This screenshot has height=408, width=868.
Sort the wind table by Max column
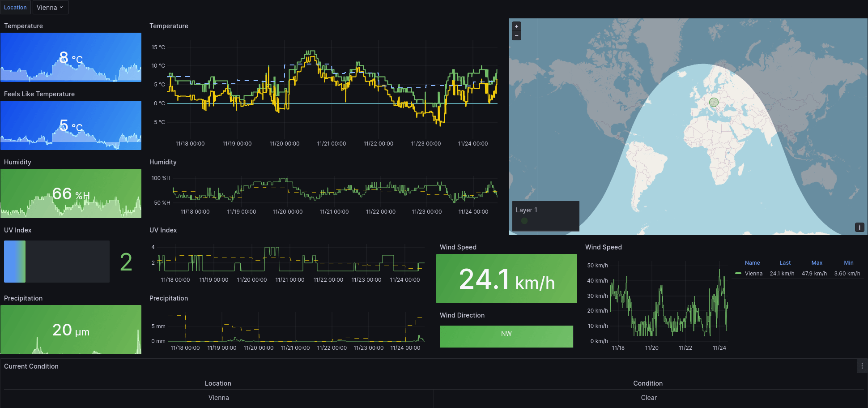coord(817,262)
